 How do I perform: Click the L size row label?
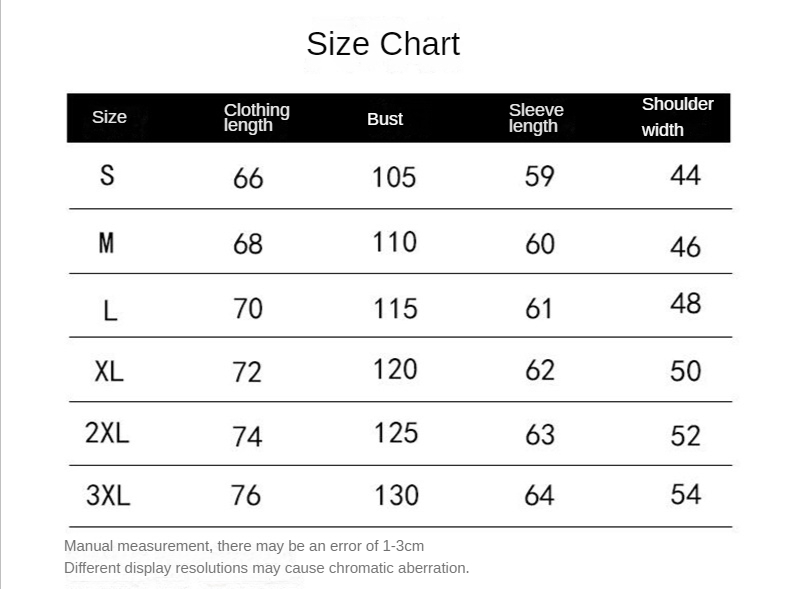[110, 310]
